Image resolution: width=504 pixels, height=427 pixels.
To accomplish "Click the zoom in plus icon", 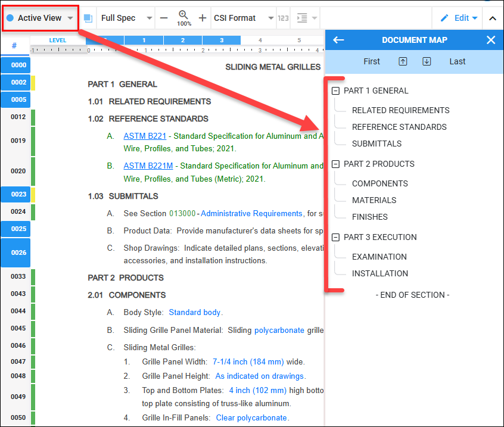I will point(202,18).
